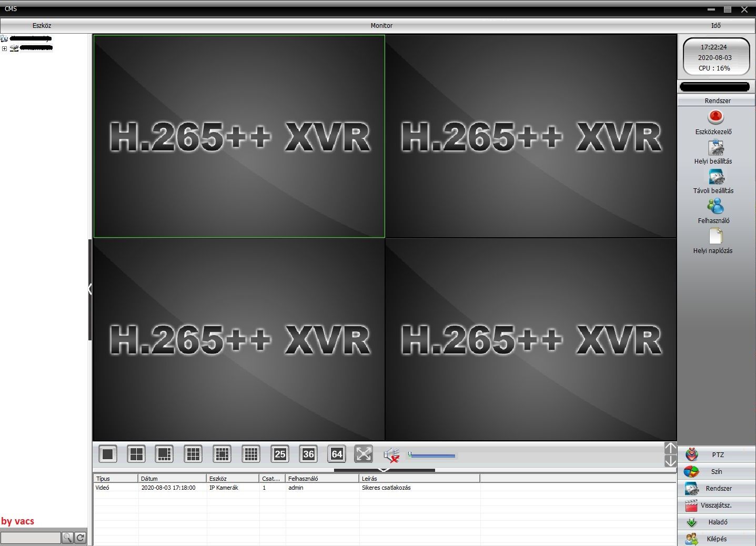Click the 'Sikeres csatlakozás' description cell
This screenshot has width=756, height=546.
(x=386, y=488)
